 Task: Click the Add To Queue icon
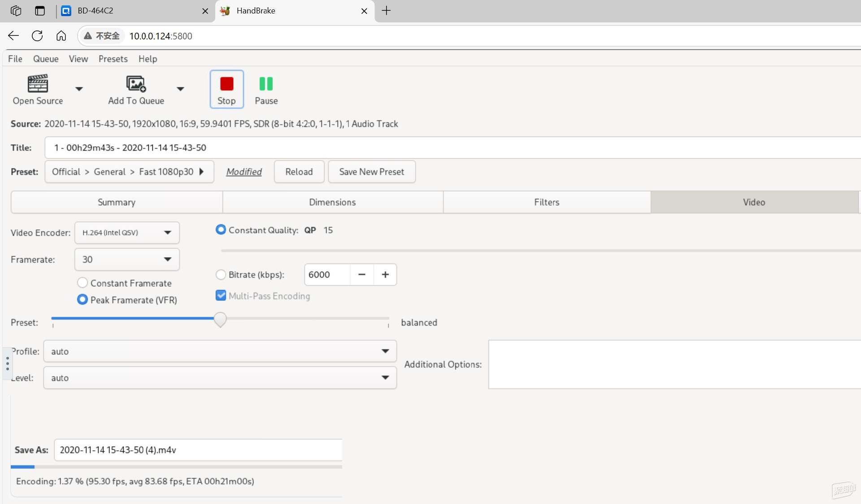tap(136, 83)
